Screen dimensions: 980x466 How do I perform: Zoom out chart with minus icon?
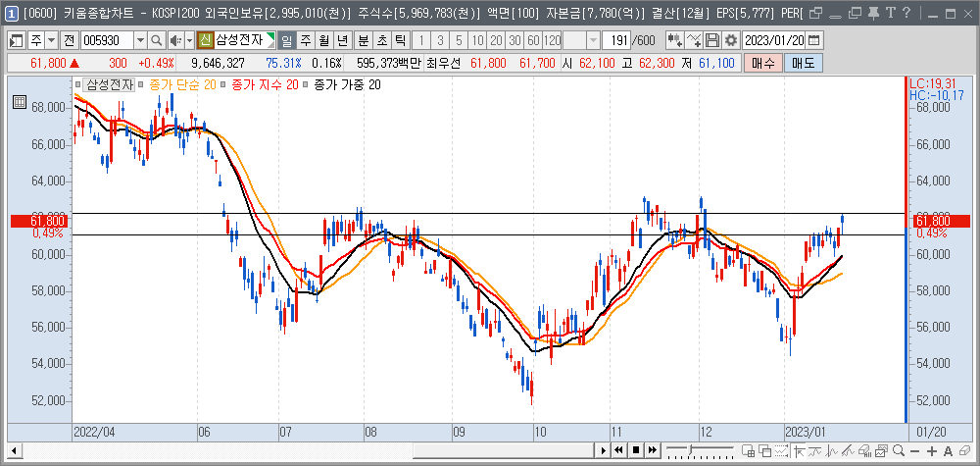click(x=914, y=450)
